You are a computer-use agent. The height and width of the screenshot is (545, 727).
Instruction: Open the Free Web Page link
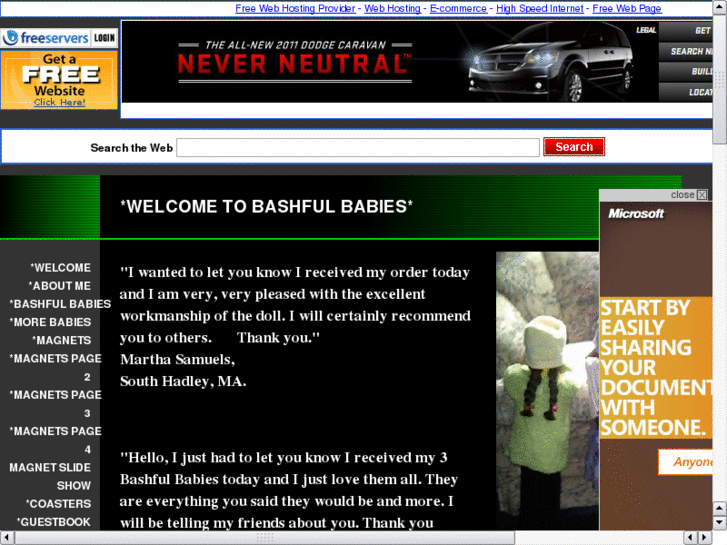627,8
